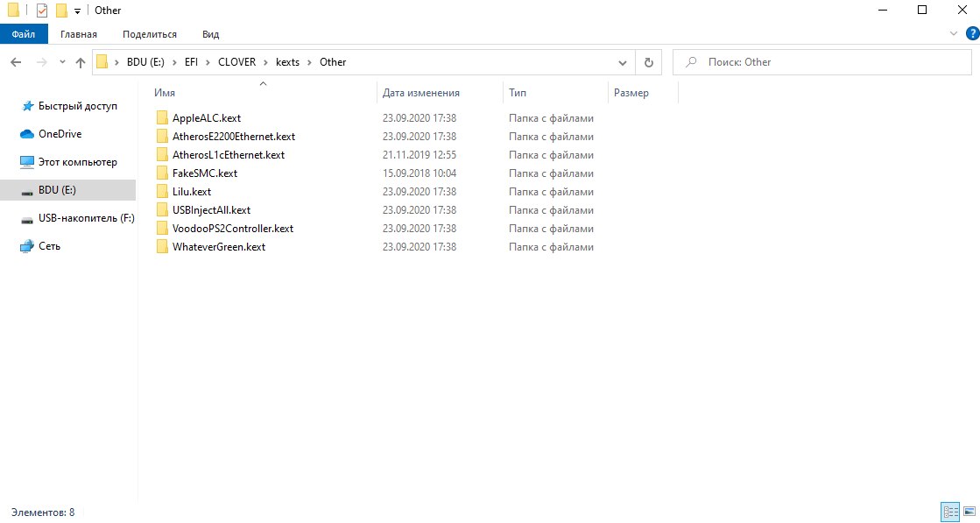The height and width of the screenshot is (523, 980).
Task: Open the recent locations dropdown arrow
Action: click(62, 62)
